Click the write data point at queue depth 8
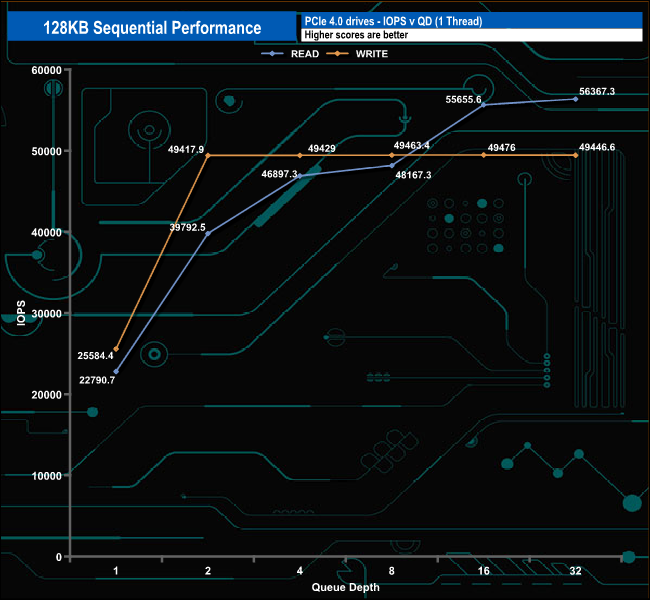 coord(392,155)
